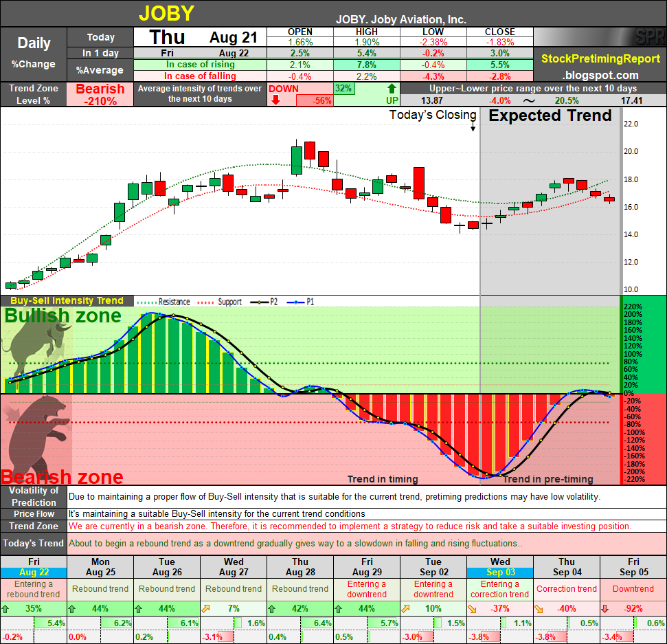Select the 'Thu Aug 21' date cell
Viewport: 667px width, 644px height.
201,37
